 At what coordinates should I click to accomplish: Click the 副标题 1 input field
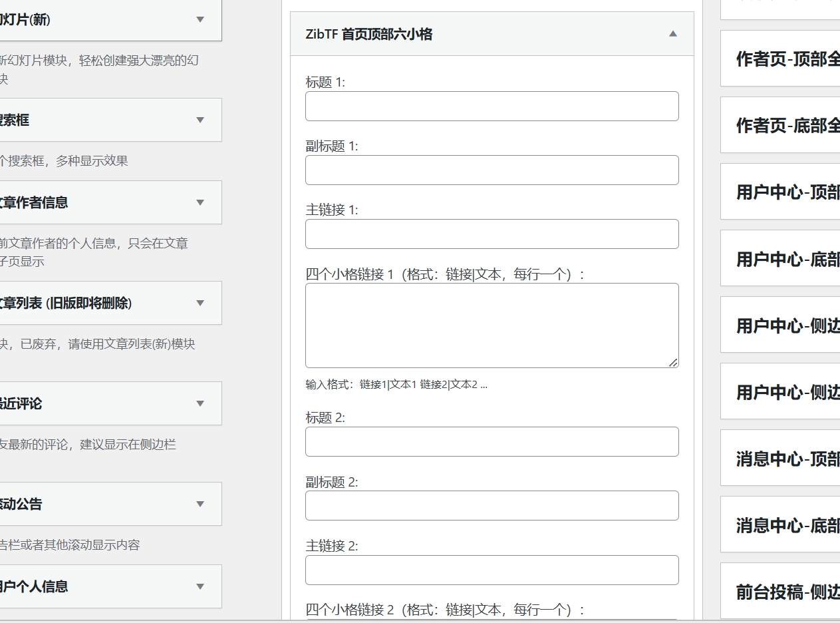coord(491,170)
